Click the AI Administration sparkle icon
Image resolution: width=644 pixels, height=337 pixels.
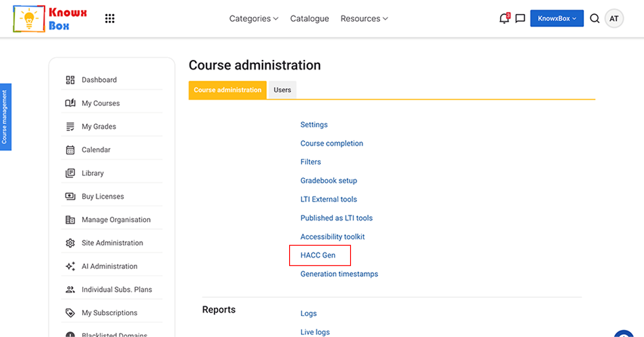point(70,267)
